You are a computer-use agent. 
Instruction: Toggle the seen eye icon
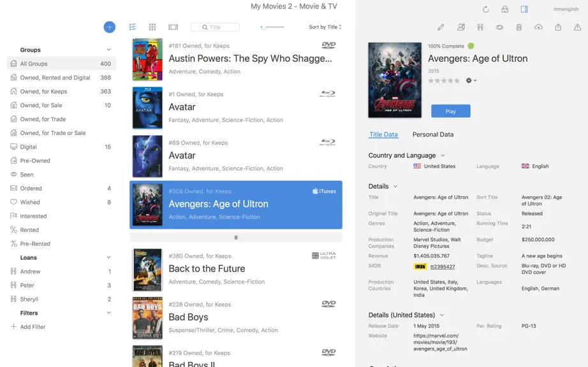[x=499, y=27]
